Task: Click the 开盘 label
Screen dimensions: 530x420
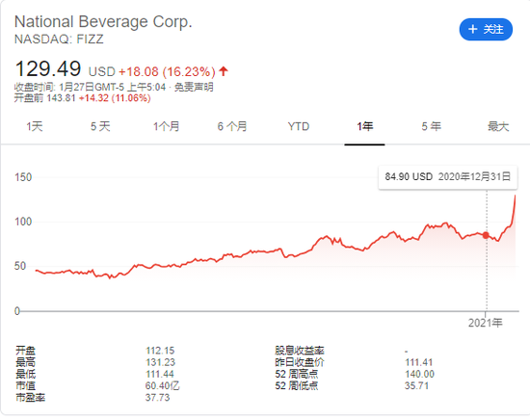Action: coord(25,351)
